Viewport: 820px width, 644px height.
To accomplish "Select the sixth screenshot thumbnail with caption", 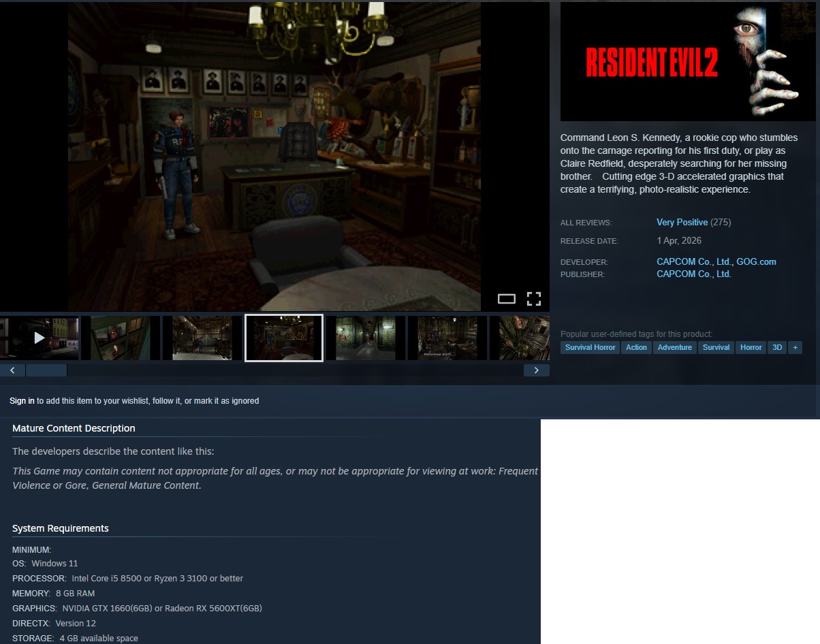I will tap(447, 338).
